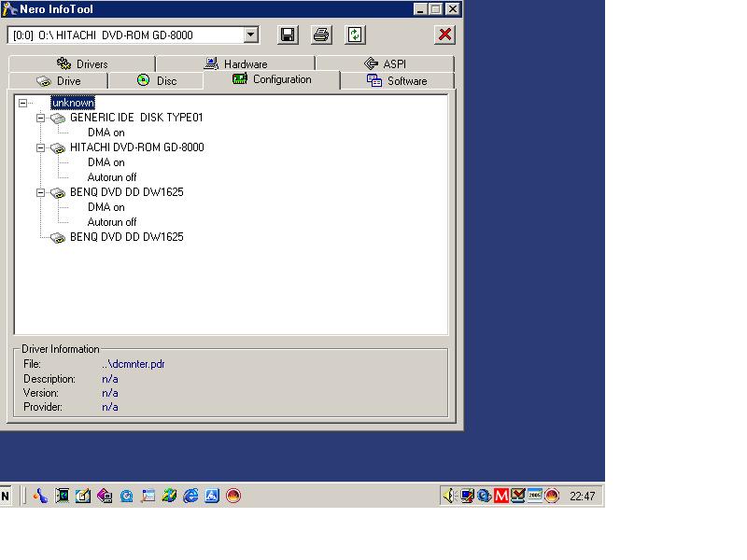Select 'DMA on' under BENQ DVD DD DW1625
747x560 pixels.
coord(106,207)
